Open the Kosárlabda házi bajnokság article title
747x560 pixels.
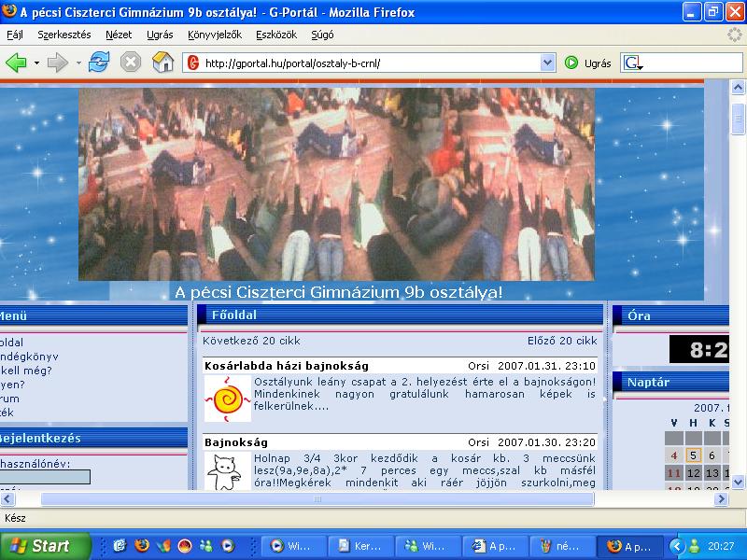287,366
